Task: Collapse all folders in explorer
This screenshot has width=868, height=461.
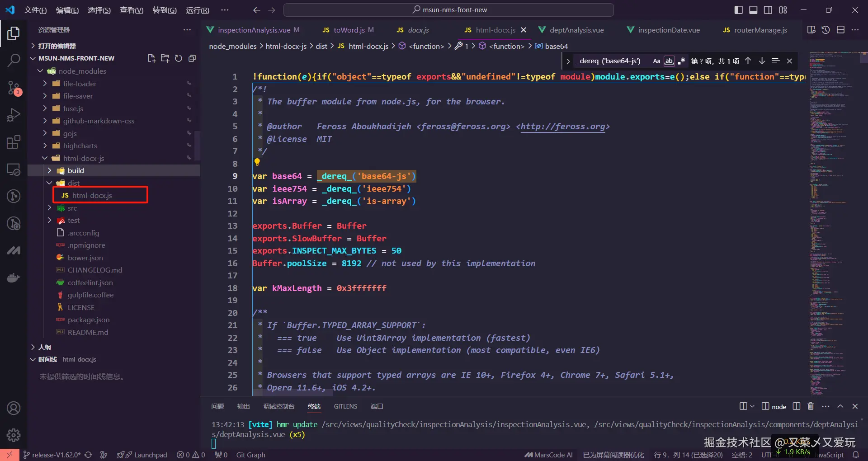Action: 192,58
